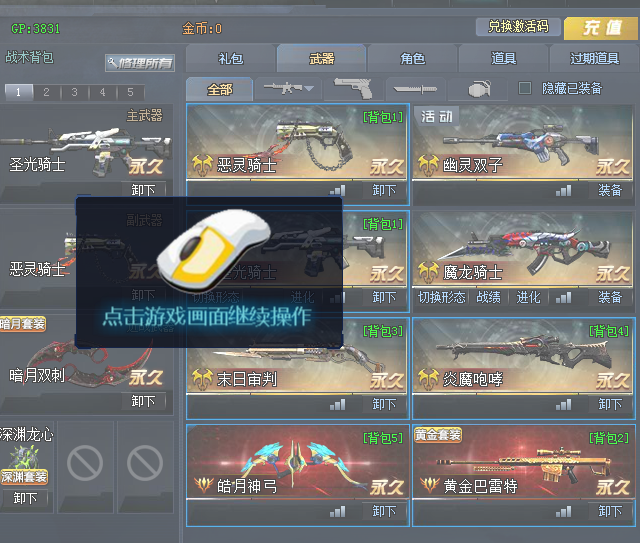Viewport: 640px width, 543px height.
Task: Click 卸下 on the 皓月神弓 card
Action: coord(384,511)
